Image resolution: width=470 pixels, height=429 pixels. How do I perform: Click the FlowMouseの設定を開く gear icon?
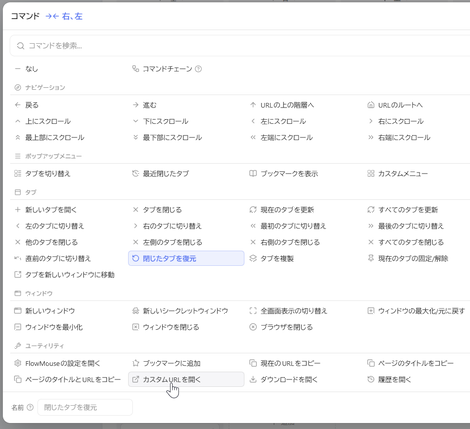(18, 363)
